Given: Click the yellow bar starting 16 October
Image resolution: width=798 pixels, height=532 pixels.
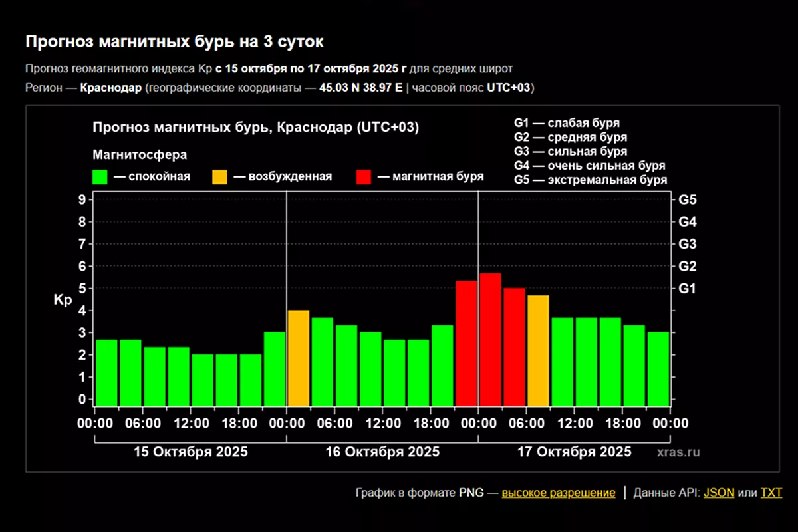Looking at the screenshot, I should point(299,357).
